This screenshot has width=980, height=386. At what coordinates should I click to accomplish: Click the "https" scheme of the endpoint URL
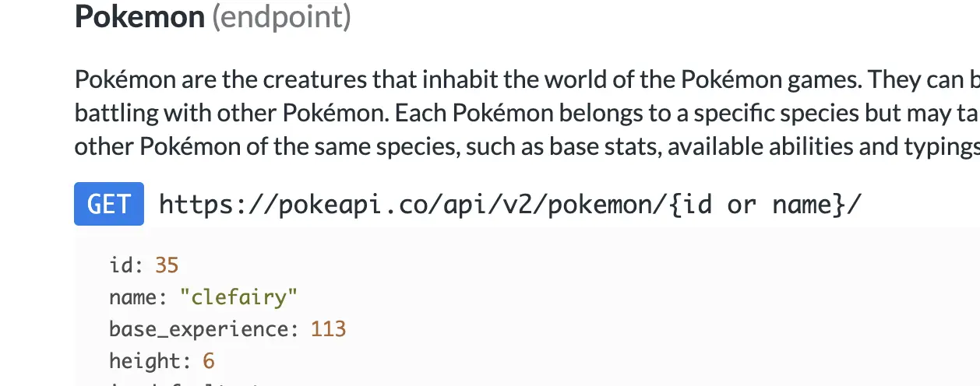tap(188, 205)
